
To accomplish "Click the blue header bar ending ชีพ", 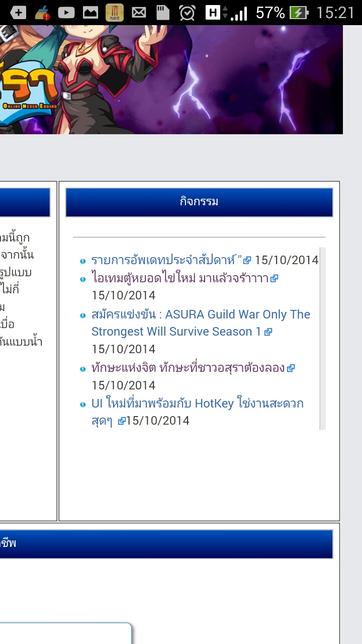I will click(x=166, y=544).
